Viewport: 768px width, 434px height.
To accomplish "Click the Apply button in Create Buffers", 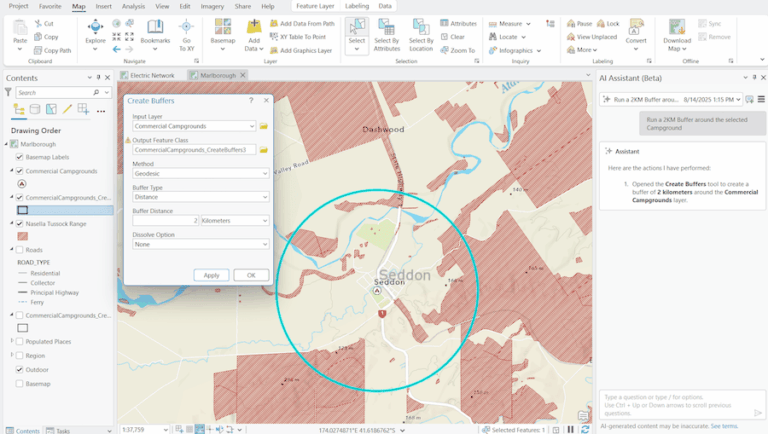I will 212,275.
